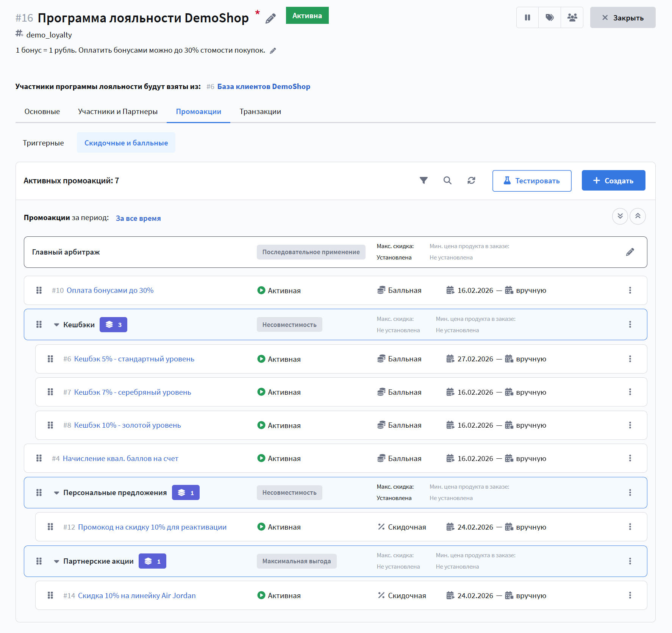Collapse the Партнерские акции group
672x633 pixels.
56,561
